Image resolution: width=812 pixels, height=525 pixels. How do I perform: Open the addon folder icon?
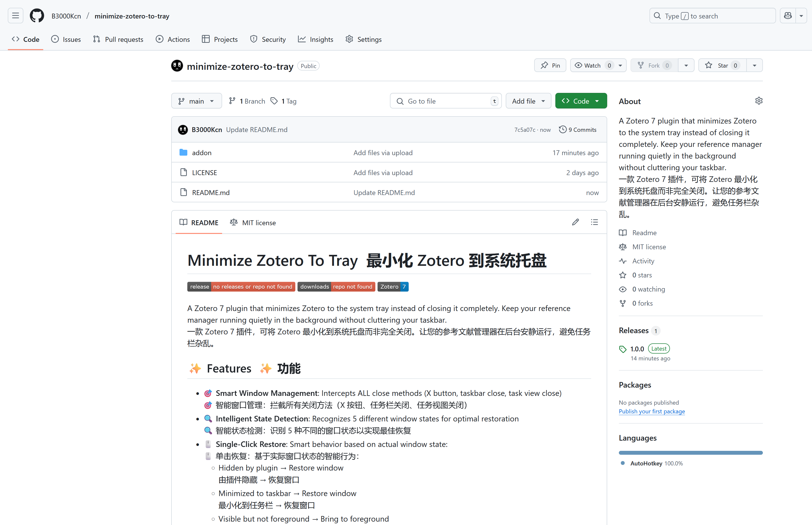(x=183, y=152)
